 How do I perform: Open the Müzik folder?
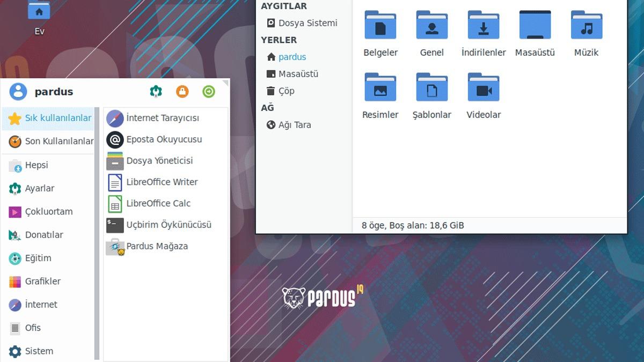(587, 34)
